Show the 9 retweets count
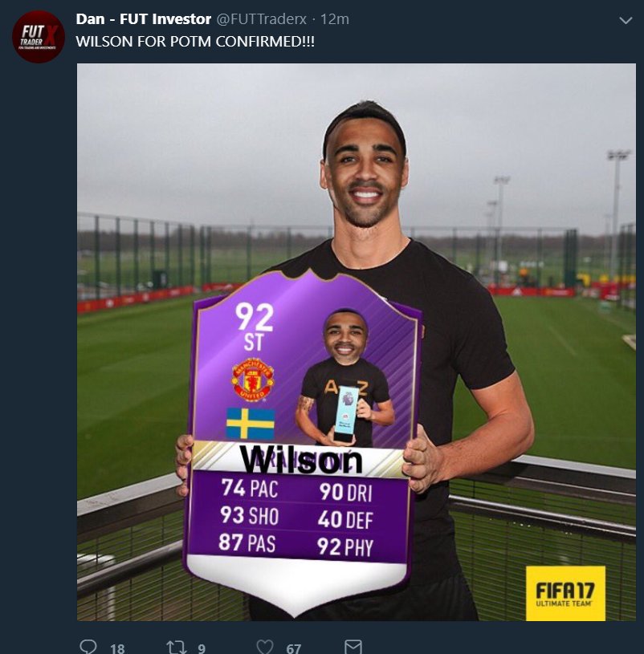The width and height of the screenshot is (644, 654). (x=202, y=648)
